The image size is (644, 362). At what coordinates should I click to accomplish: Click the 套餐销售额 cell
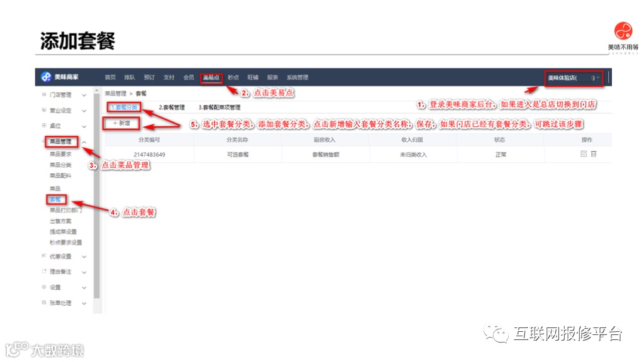[326, 155]
